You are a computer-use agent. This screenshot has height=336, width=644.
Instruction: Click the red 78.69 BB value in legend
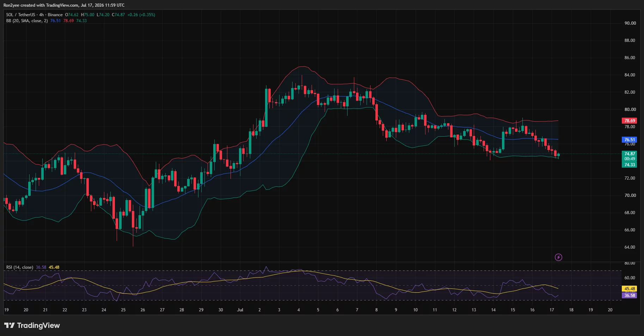click(69, 21)
